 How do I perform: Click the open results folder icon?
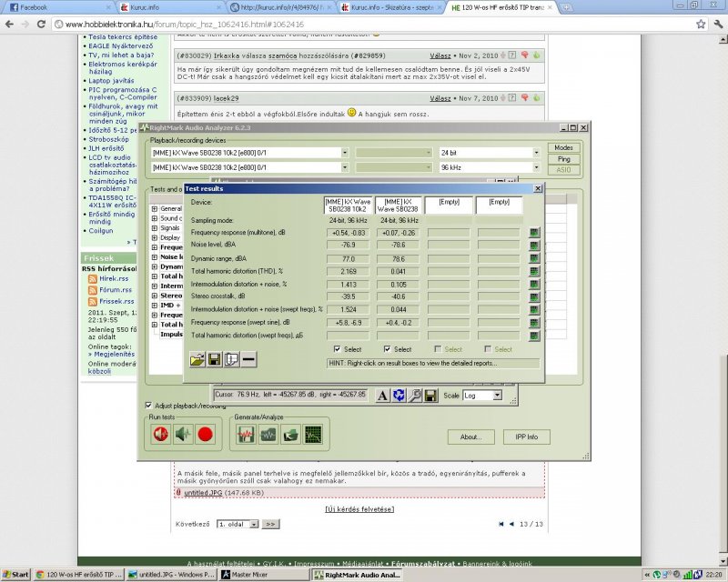tap(197, 359)
